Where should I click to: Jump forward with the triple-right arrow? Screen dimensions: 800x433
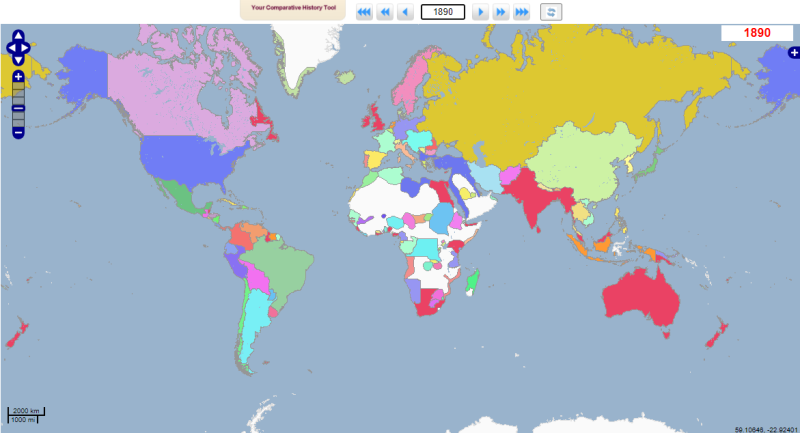521,12
